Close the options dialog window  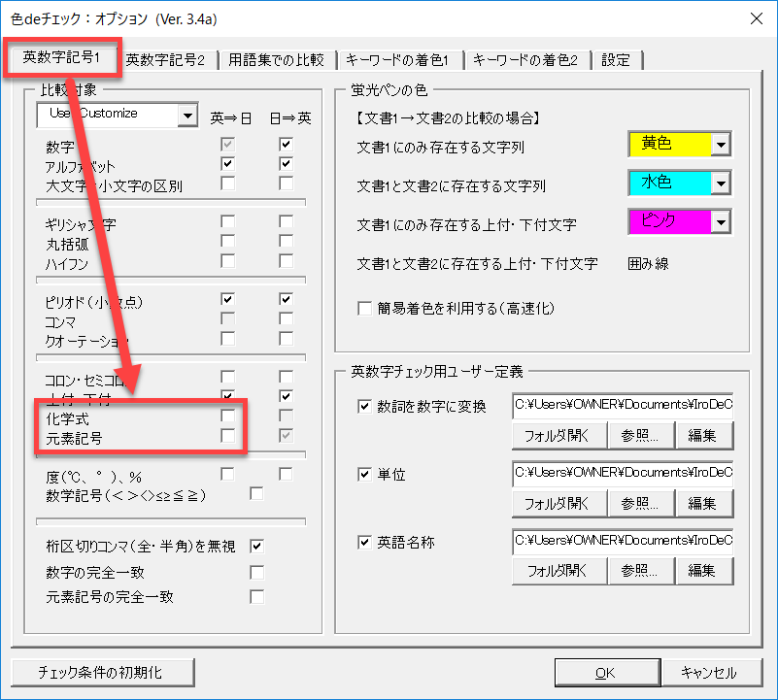[x=755, y=17]
